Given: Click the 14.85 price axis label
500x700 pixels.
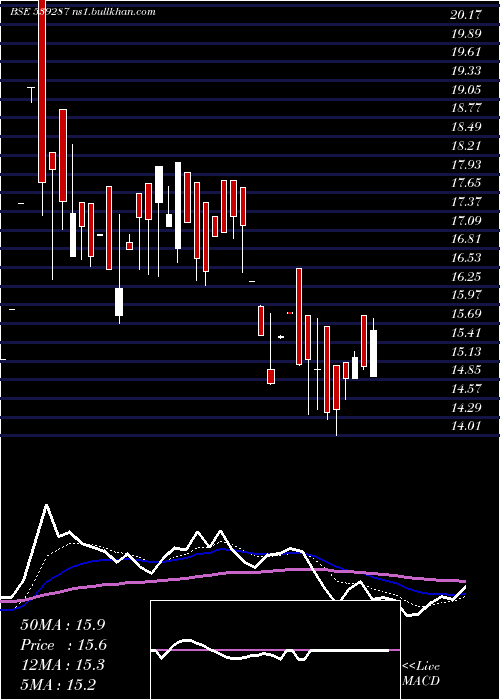Looking at the screenshot, I should pos(466,370).
